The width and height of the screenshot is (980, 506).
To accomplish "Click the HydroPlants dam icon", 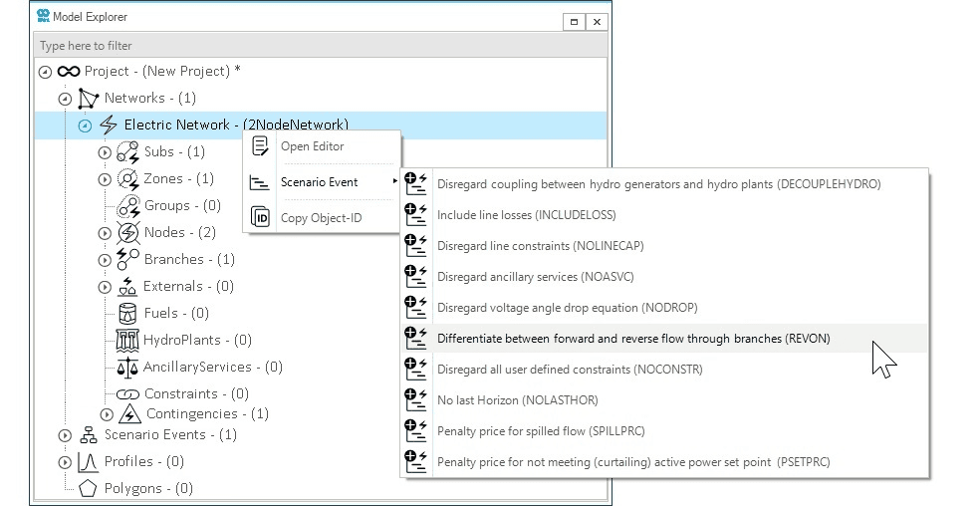I will pyautogui.click(x=127, y=341).
